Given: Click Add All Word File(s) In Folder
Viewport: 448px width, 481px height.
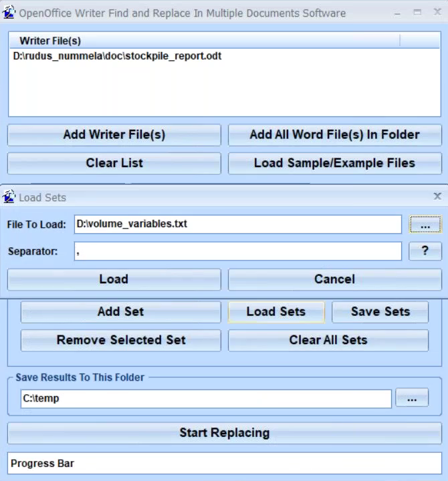Looking at the screenshot, I should (335, 135).
